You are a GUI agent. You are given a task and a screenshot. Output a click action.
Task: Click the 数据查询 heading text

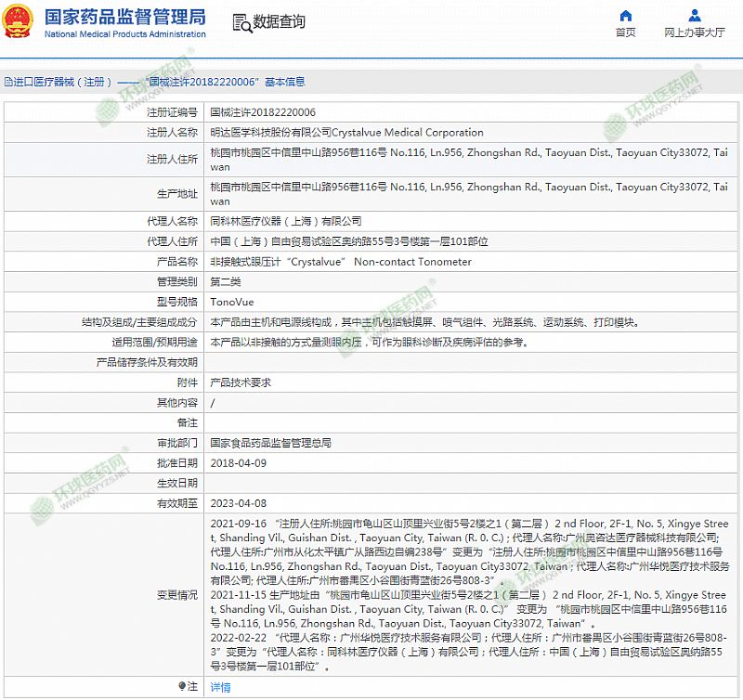[x=280, y=22]
